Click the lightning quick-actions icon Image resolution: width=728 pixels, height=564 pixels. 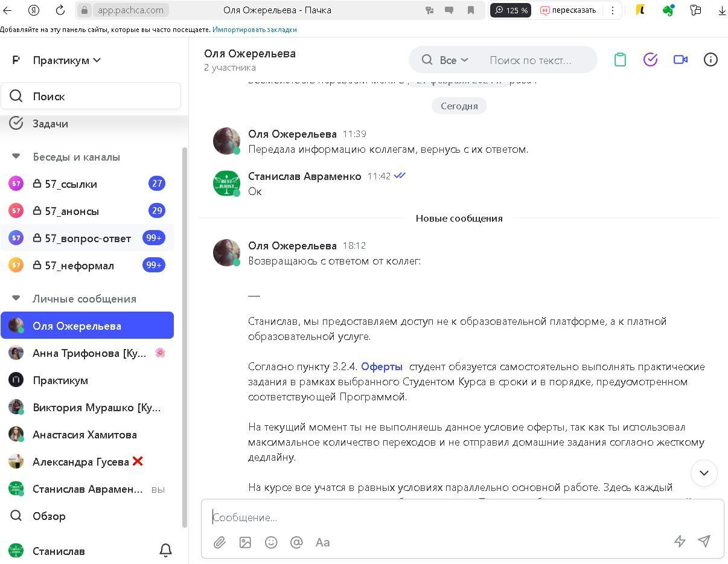coord(680,542)
